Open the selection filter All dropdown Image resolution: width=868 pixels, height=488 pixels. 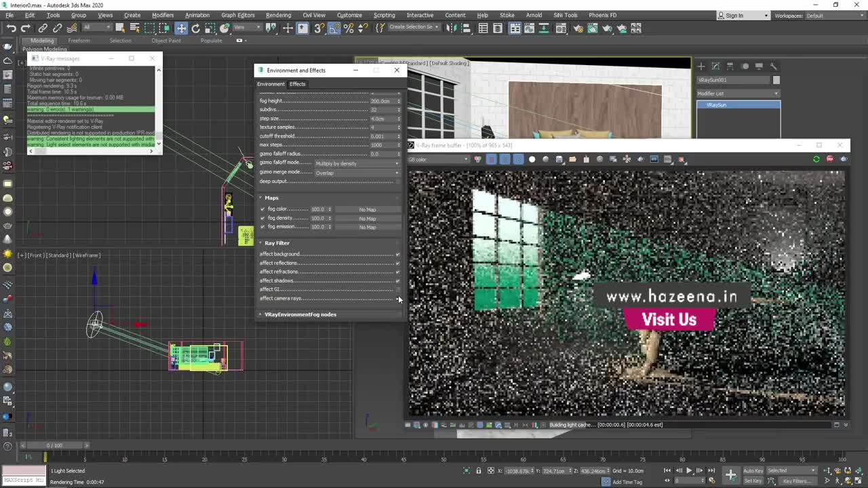click(x=96, y=28)
